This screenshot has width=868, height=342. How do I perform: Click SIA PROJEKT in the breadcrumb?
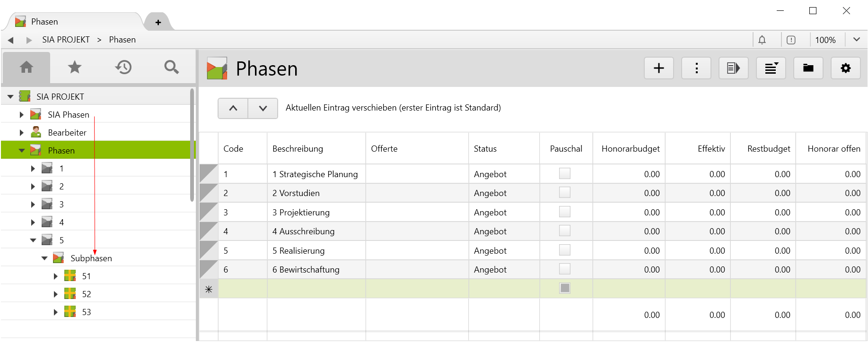[x=66, y=40]
